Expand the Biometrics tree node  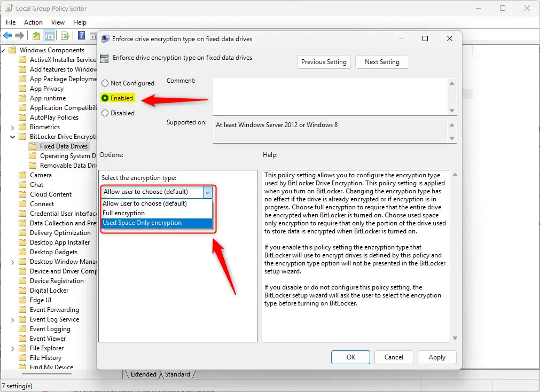coord(12,128)
